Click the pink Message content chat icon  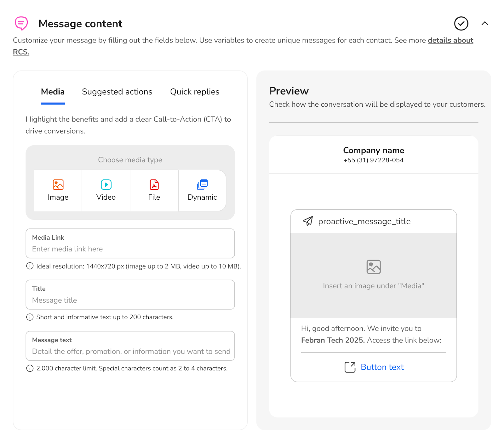click(x=21, y=24)
